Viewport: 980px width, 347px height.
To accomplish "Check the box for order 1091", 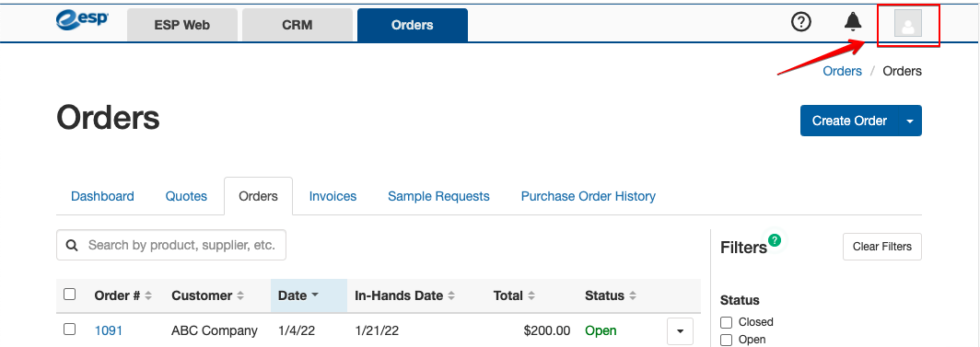I will (70, 329).
